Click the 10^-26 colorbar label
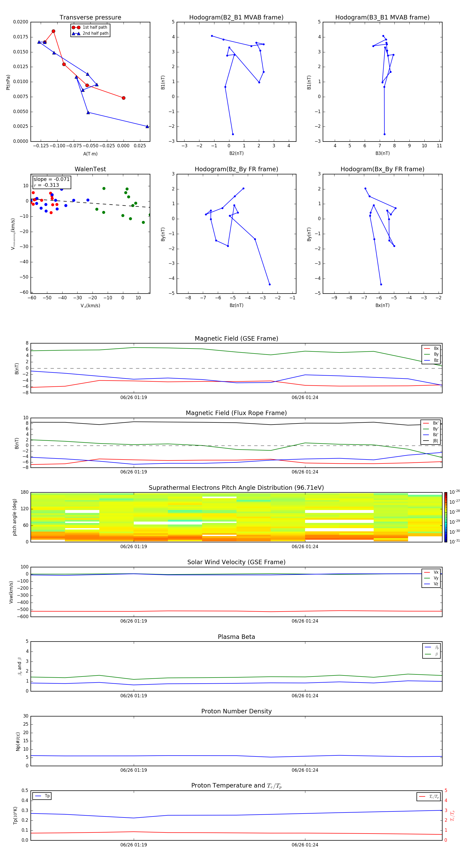The height and width of the screenshot is (868, 473). (x=455, y=492)
